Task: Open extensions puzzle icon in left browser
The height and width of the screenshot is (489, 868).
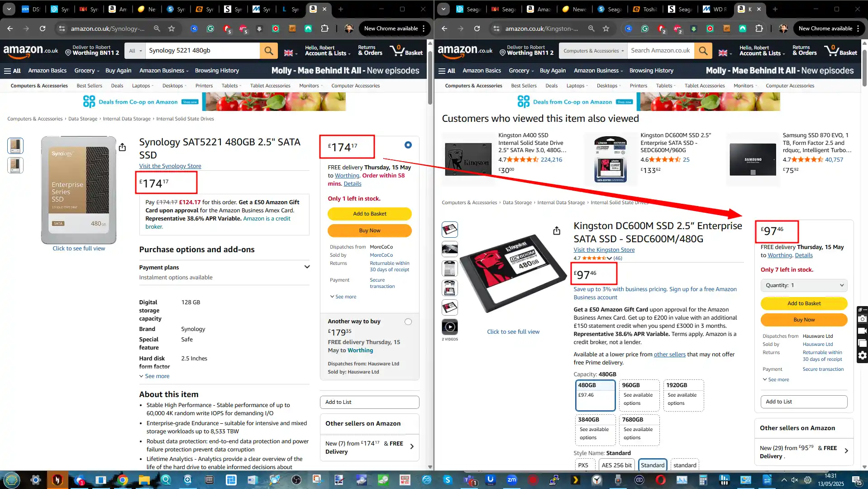Action: (324, 29)
